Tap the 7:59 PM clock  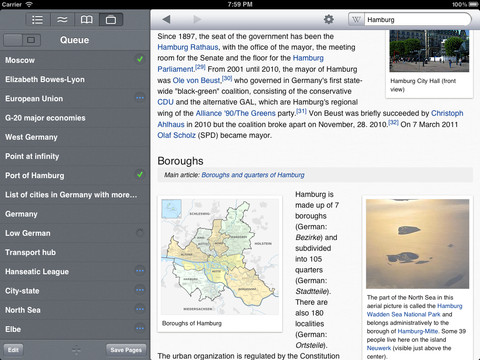pos(240,4)
